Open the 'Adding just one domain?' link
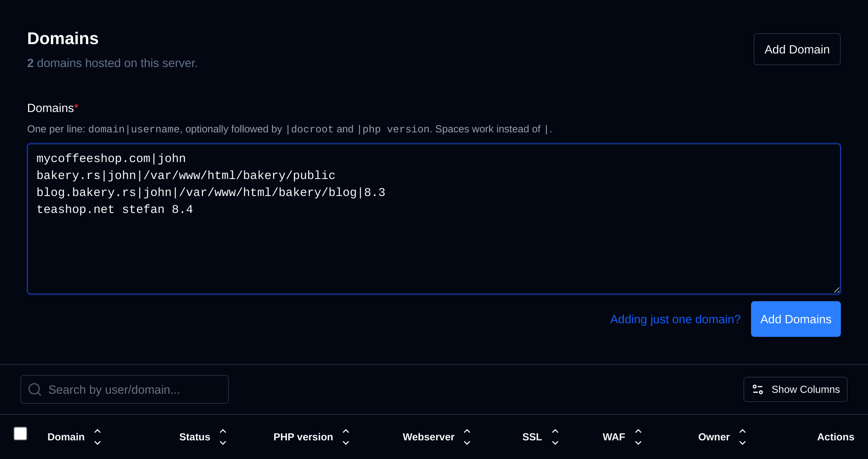Viewport: 868px width, 459px height. point(675,319)
